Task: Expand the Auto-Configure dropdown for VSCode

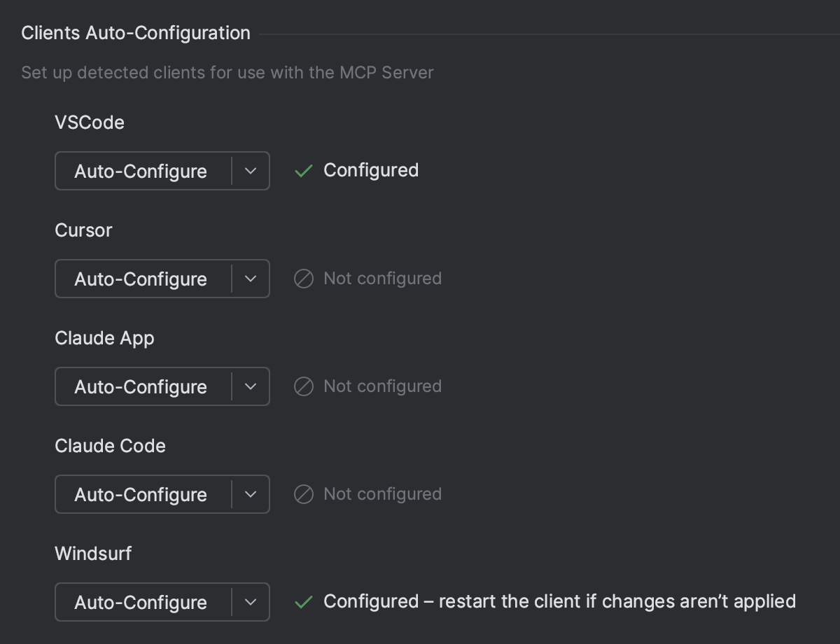Action: point(251,171)
